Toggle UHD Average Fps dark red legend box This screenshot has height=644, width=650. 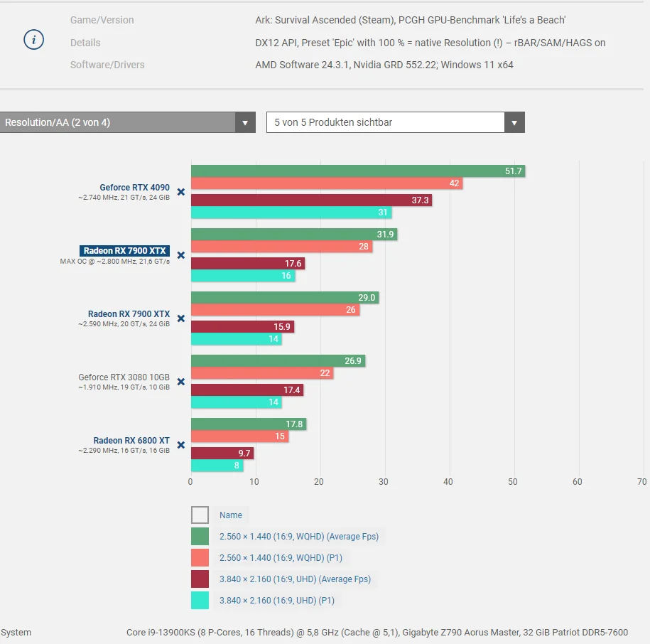[x=200, y=579]
